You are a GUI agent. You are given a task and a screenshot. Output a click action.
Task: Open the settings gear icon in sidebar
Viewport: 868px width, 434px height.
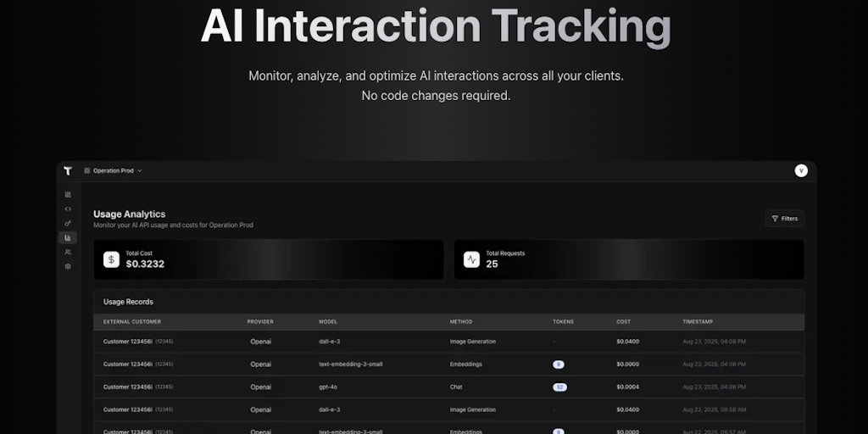tap(68, 266)
